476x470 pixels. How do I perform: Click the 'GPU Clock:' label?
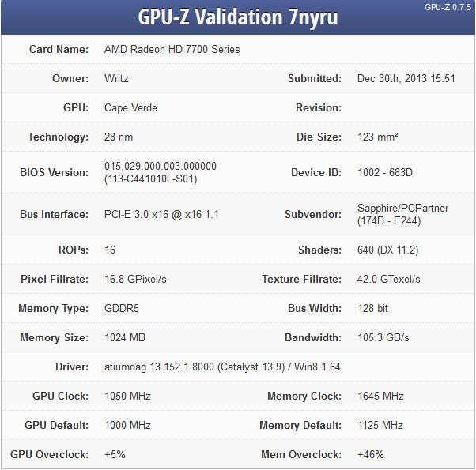tap(60, 396)
